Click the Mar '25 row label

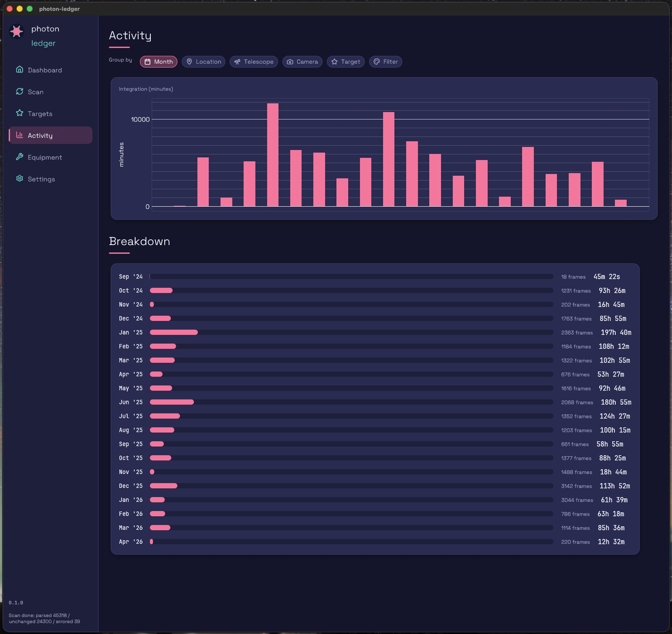131,360
